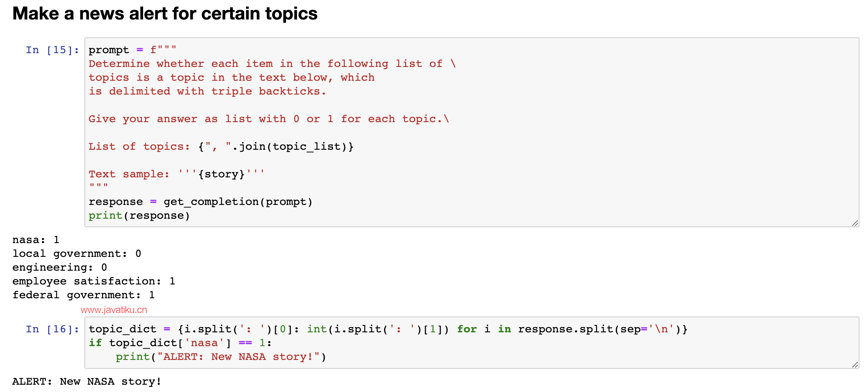Click the print(response) line in cell 15

(139, 215)
